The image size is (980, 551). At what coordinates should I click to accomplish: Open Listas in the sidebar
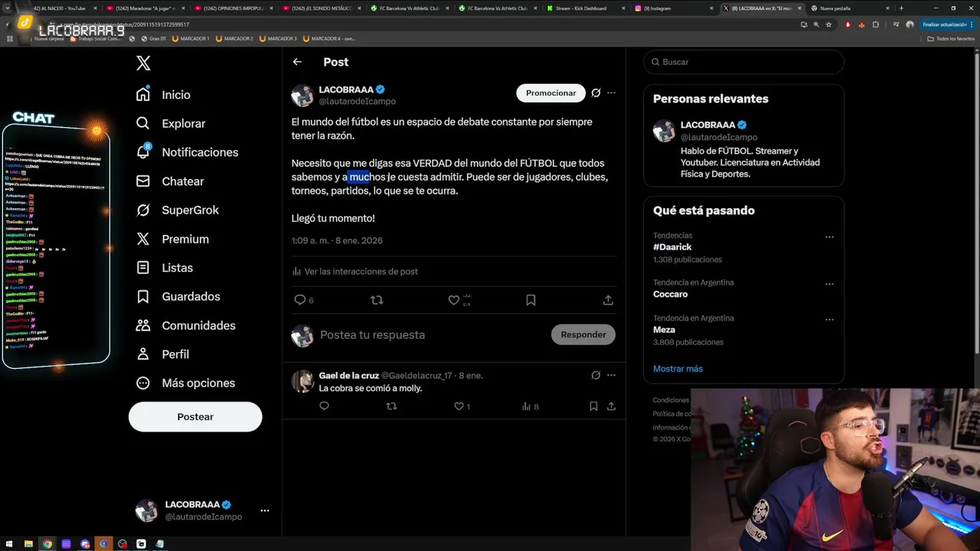coord(164,268)
